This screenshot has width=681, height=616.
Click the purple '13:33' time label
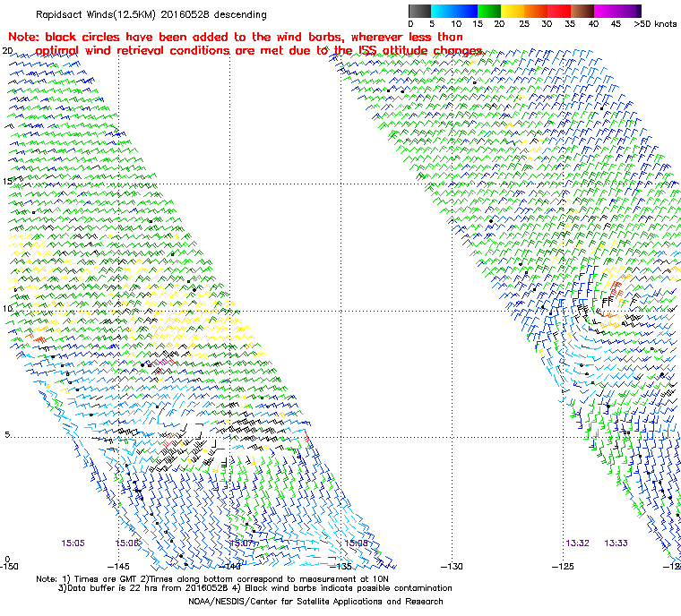pos(616,543)
